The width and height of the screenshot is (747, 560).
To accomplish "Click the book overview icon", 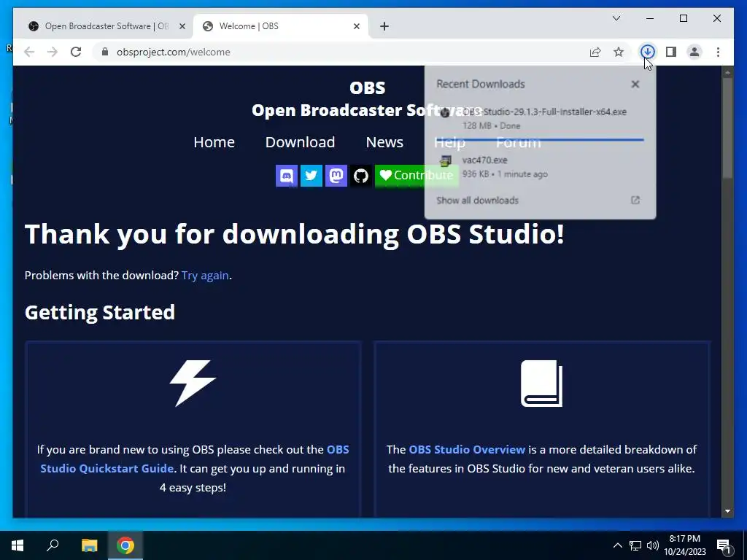I will 542,384.
